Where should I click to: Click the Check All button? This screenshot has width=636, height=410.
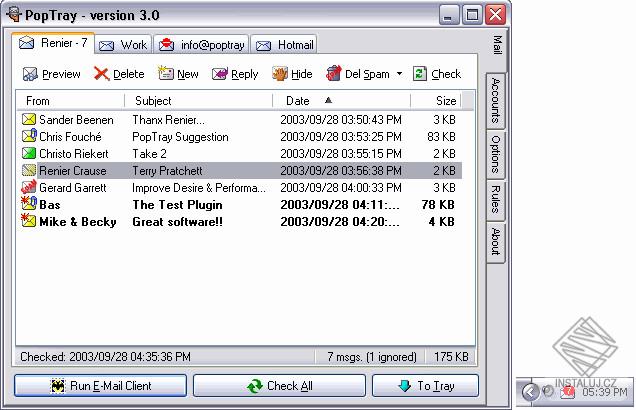[x=279, y=386]
